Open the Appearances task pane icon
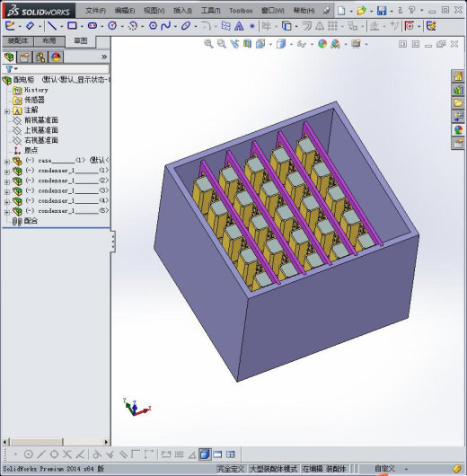The width and height of the screenshot is (467, 476). (x=458, y=130)
